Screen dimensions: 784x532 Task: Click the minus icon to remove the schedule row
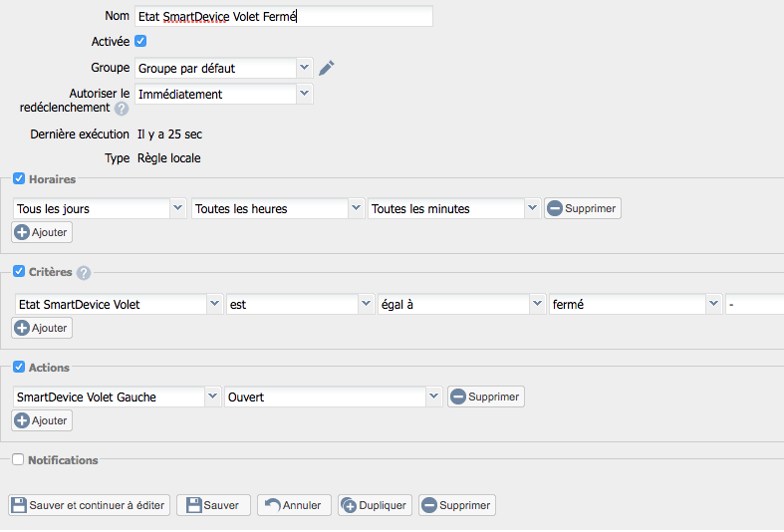pyautogui.click(x=555, y=209)
